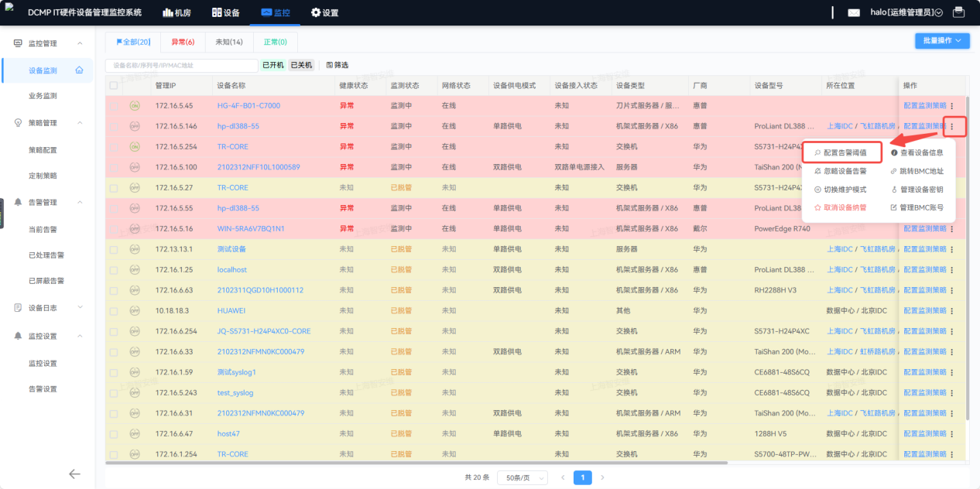Open more-actions dots for row localhost

952,270
